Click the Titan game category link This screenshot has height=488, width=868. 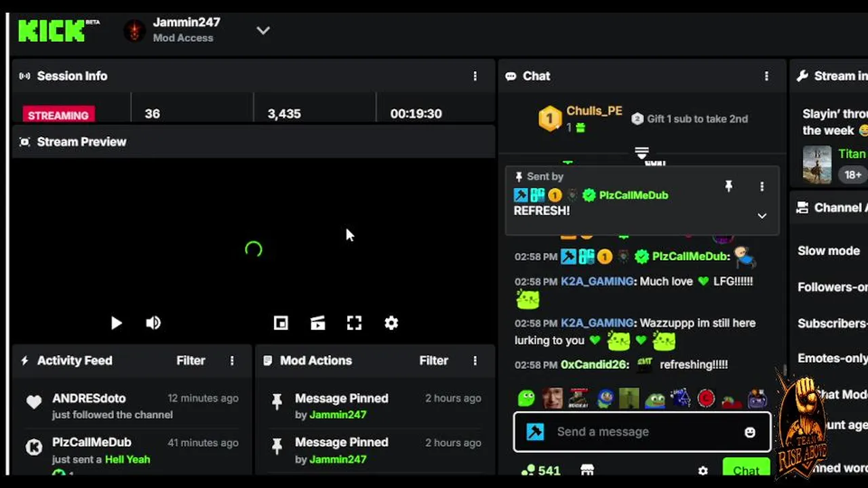(852, 154)
